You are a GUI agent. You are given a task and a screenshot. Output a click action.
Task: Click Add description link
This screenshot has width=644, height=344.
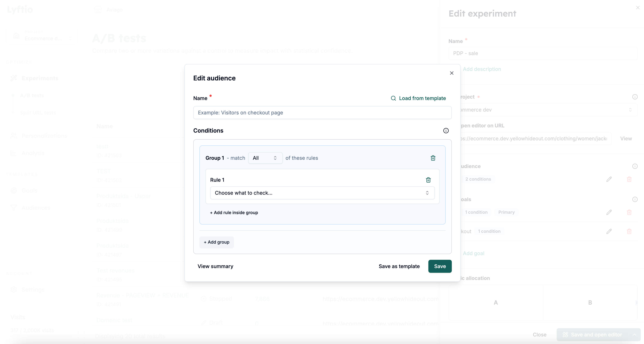482,69
